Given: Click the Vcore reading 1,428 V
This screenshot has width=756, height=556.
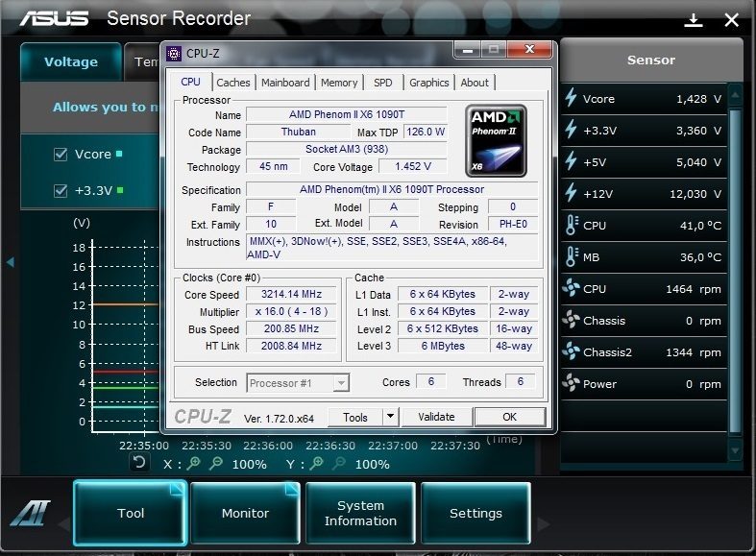Looking at the screenshot, I should click(698, 99).
